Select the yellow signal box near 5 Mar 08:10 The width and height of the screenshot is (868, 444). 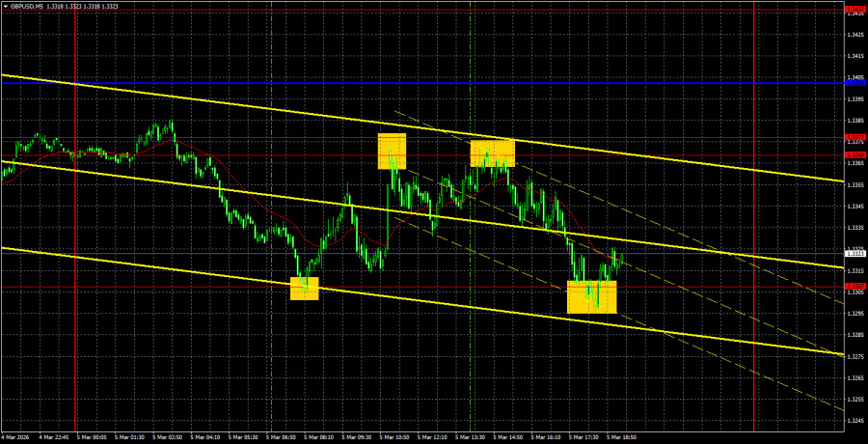point(304,289)
